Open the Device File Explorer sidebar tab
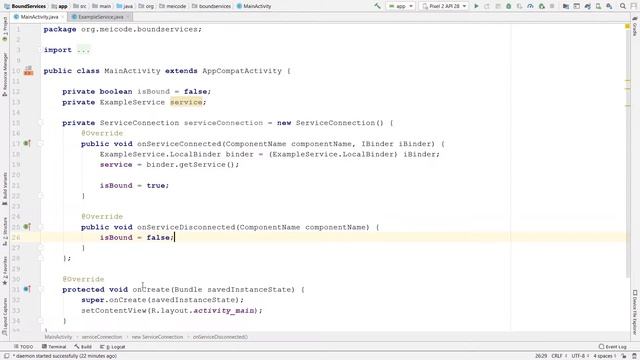Viewport: 640px width, 360px height. coord(635,312)
